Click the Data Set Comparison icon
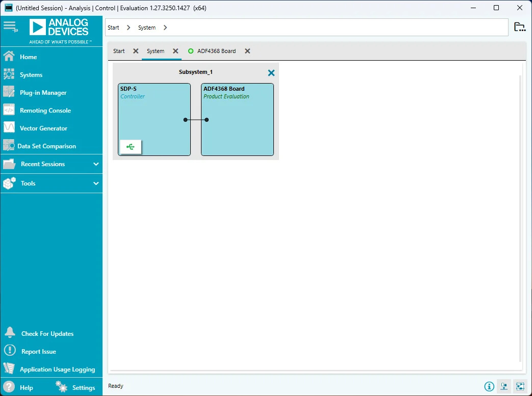 [9, 145]
